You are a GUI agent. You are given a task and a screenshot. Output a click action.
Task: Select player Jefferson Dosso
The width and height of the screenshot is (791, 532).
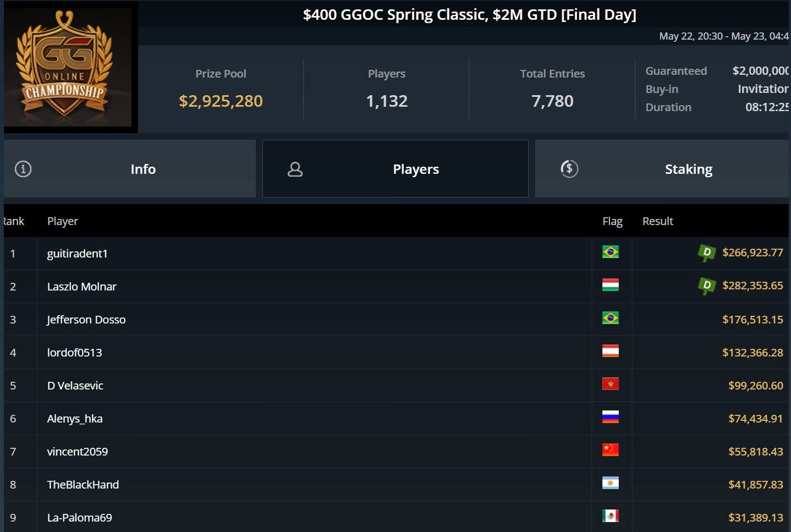(86, 320)
